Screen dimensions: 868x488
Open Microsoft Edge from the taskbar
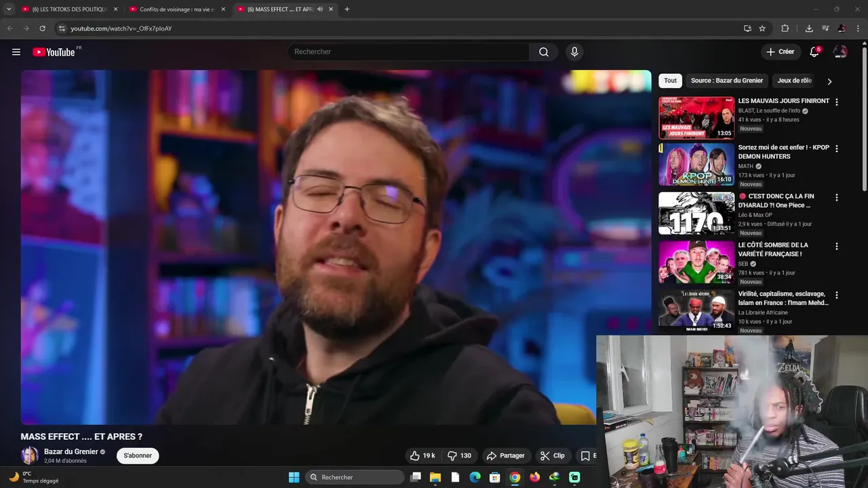tap(475, 477)
